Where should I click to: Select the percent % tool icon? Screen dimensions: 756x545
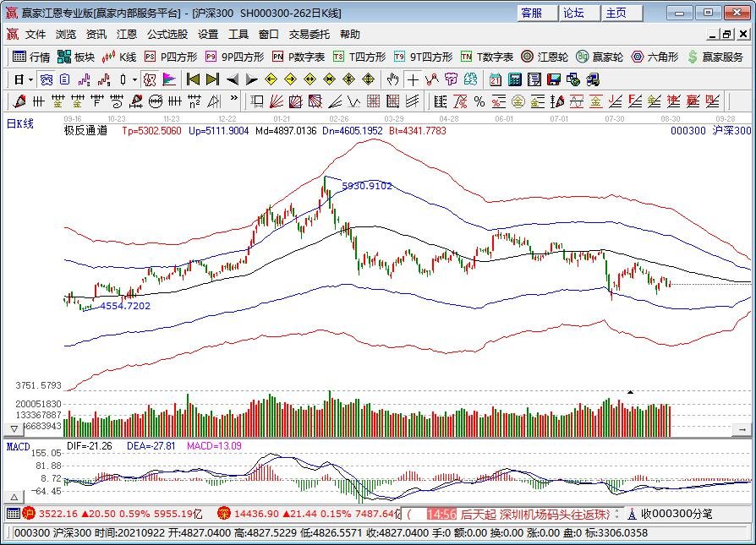[479, 101]
